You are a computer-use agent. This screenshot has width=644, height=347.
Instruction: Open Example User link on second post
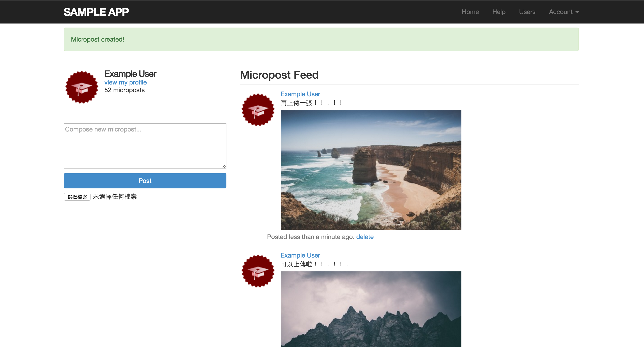pyautogui.click(x=300, y=255)
